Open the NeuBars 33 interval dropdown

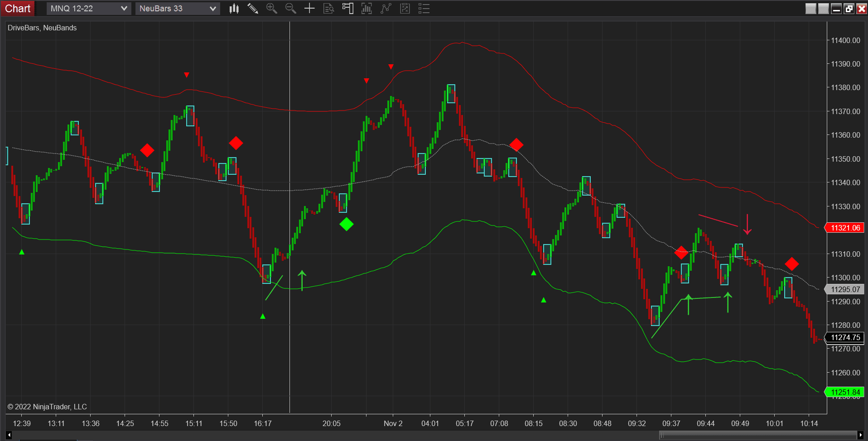coord(178,9)
